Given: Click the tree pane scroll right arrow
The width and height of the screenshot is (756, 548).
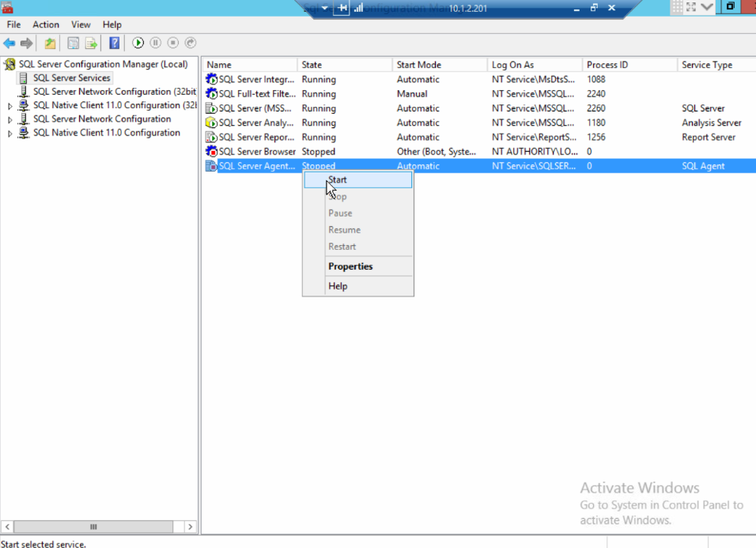Looking at the screenshot, I should 191,527.
